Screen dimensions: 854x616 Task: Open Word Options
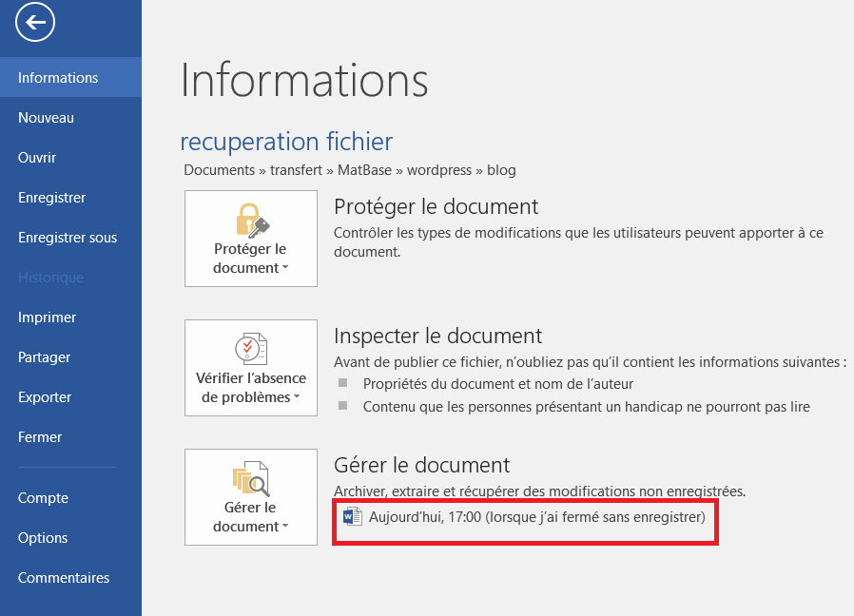[x=70, y=537]
